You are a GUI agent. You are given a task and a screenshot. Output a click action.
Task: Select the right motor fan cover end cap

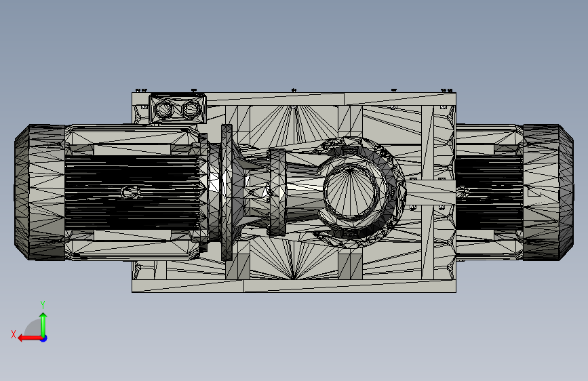548,193
